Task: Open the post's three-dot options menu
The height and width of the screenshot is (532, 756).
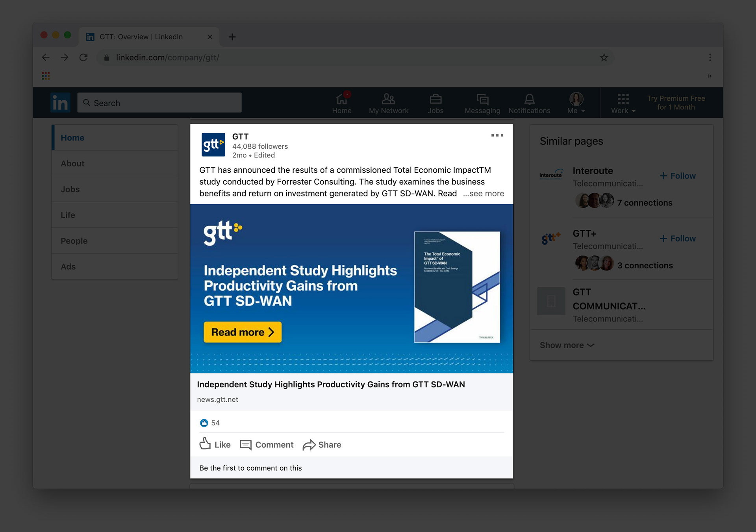Action: [497, 135]
